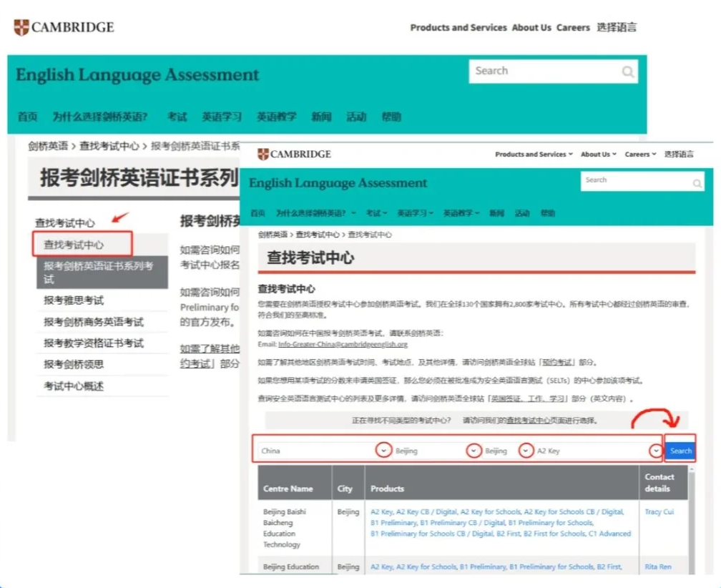Click 选择语言 in back window header

coord(617,28)
